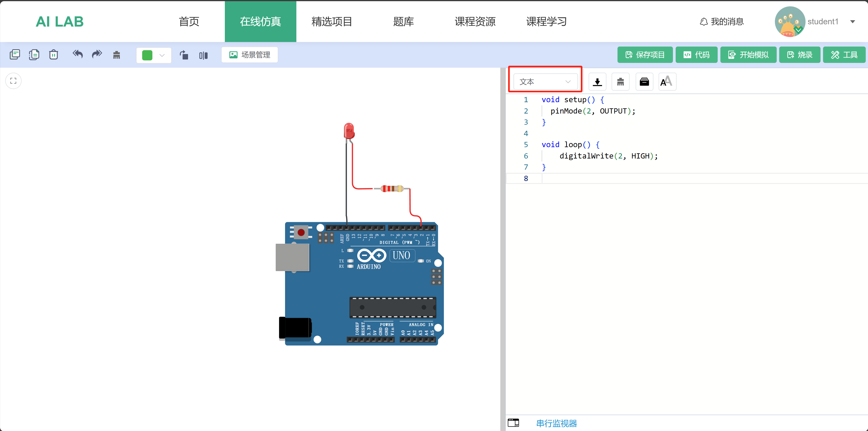
Task: Click the red LED on the canvas
Action: click(x=349, y=131)
